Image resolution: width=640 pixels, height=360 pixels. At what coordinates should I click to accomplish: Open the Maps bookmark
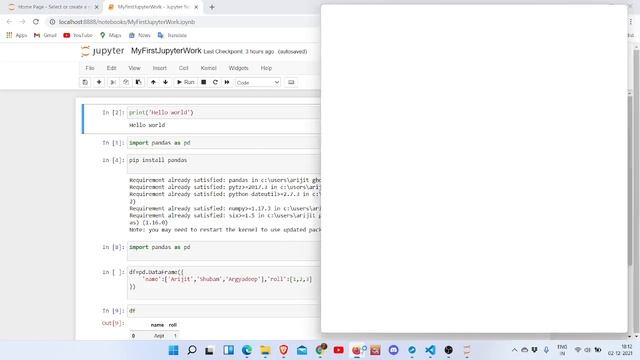pos(111,36)
